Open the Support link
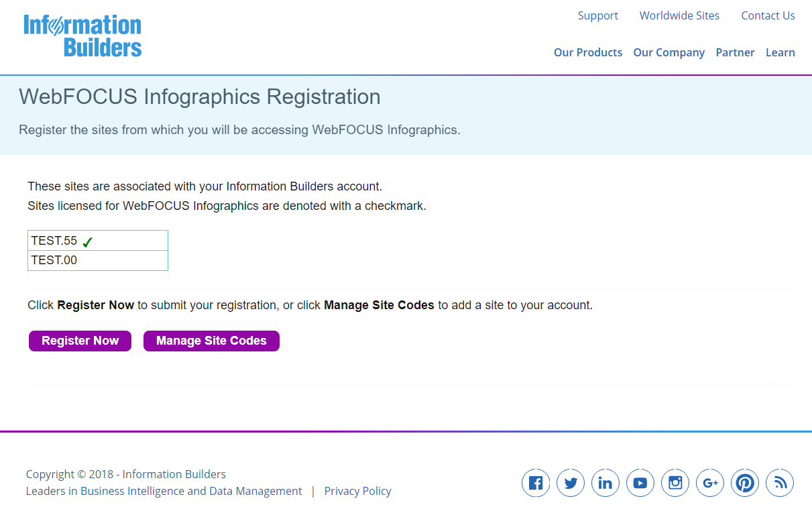Screen dimensions: 812x509 [x=598, y=15]
